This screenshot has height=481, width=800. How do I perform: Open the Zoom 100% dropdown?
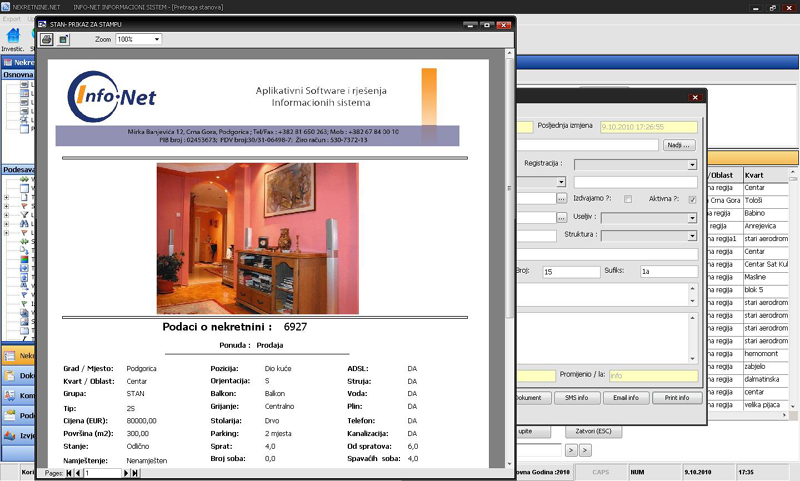157,39
